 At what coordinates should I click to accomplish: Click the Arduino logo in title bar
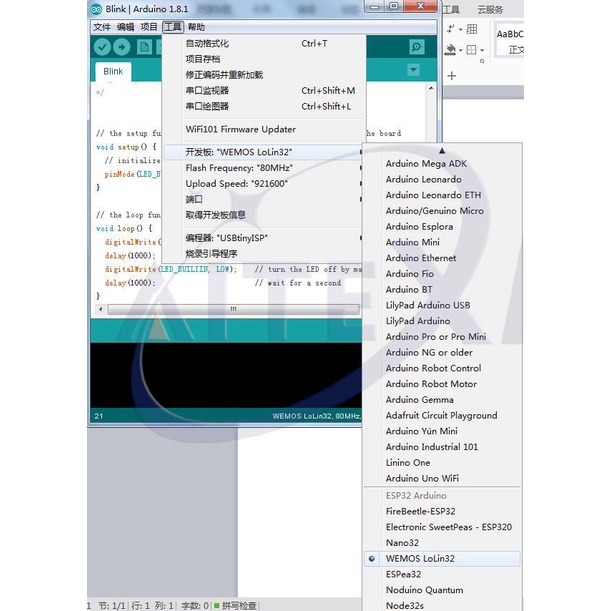(96, 9)
